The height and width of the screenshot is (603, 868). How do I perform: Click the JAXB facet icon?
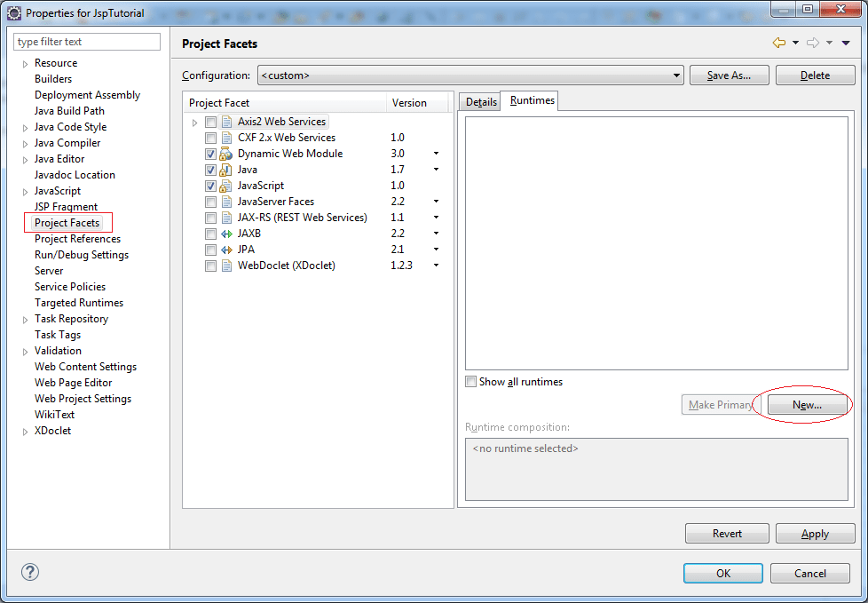(225, 233)
